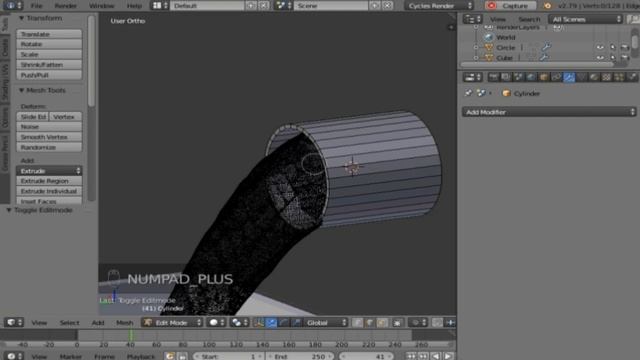The width and height of the screenshot is (640, 360).
Task: Collapse the Mesh Tools panel triangle
Action: coord(21,90)
